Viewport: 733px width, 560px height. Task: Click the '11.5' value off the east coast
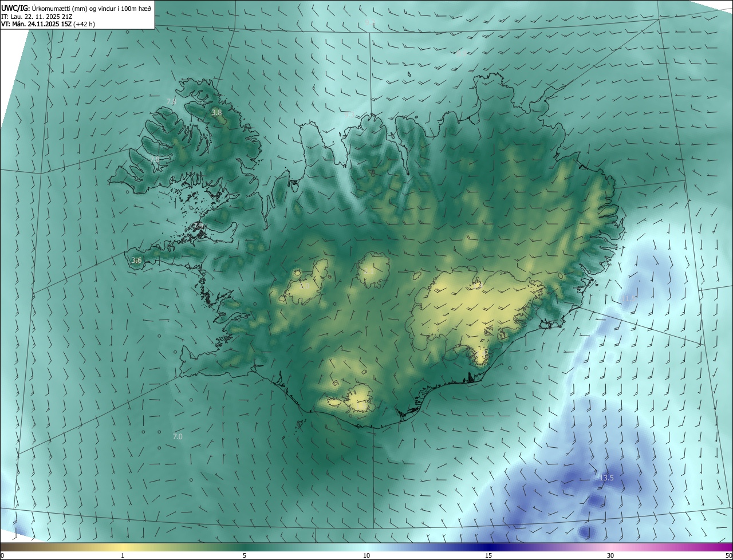pos(630,299)
